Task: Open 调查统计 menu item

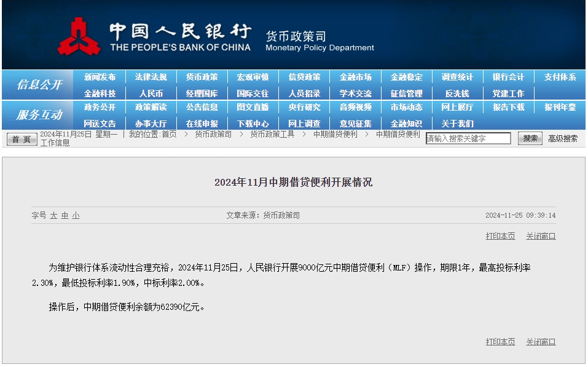Action: (x=457, y=77)
